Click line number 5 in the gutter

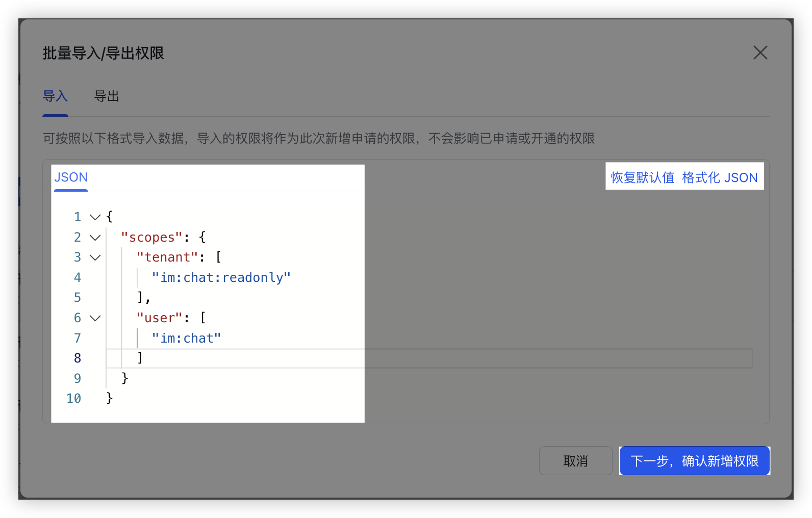78,298
